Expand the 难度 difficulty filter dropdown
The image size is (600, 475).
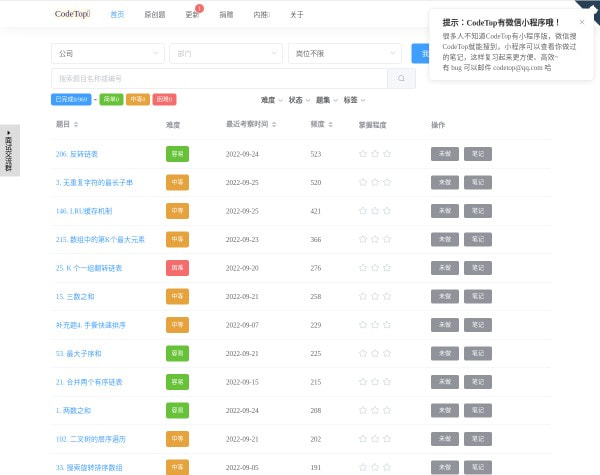271,100
